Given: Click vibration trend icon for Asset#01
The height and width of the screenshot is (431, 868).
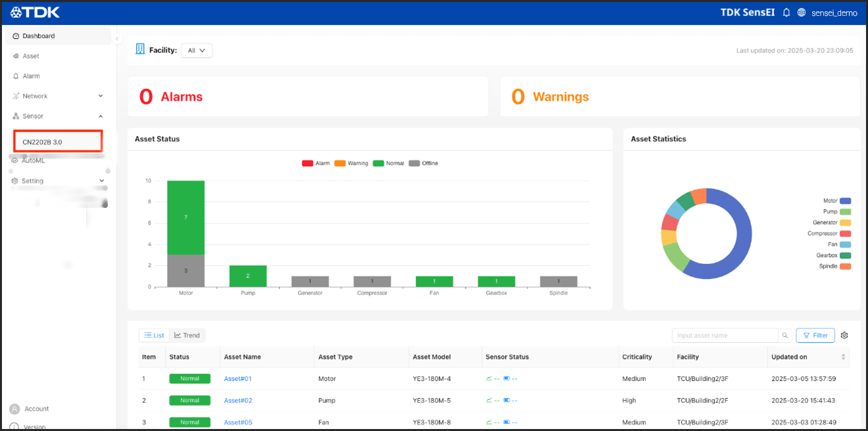Looking at the screenshot, I should click(x=489, y=379).
